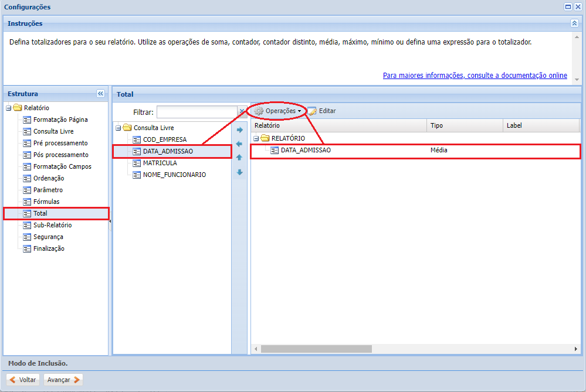Click into the Filtrar text field
The width and height of the screenshot is (586, 392).
coord(197,112)
